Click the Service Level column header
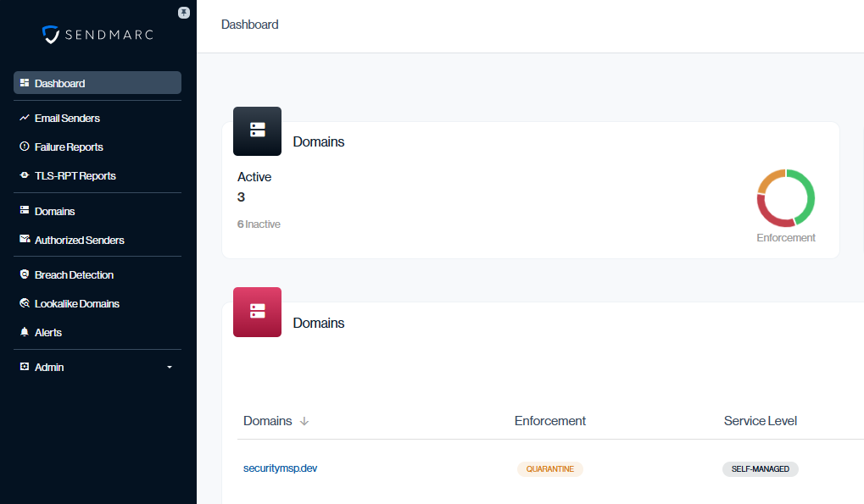The image size is (864, 504). coord(761,421)
